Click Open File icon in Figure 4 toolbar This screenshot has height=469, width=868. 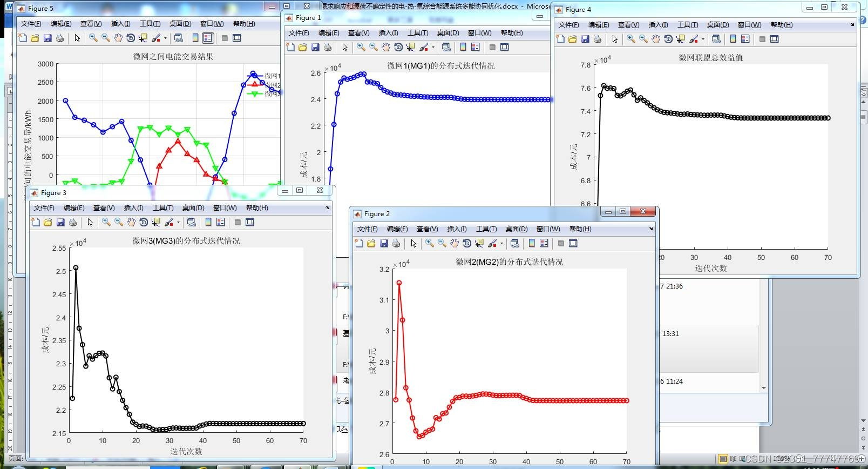pos(573,39)
